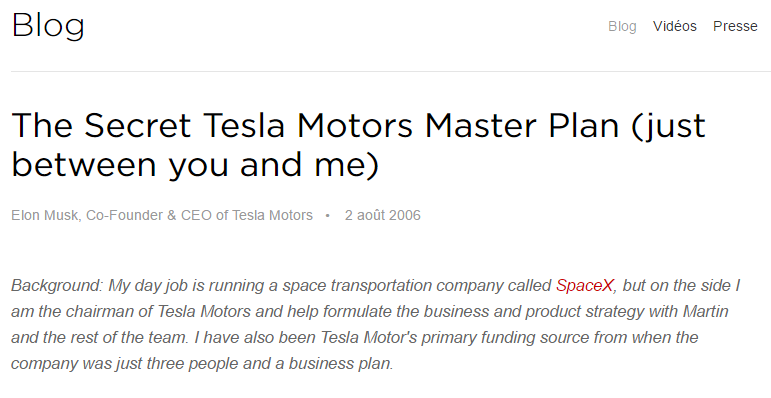Click the word 'Background:' in the intro

(x=57, y=285)
